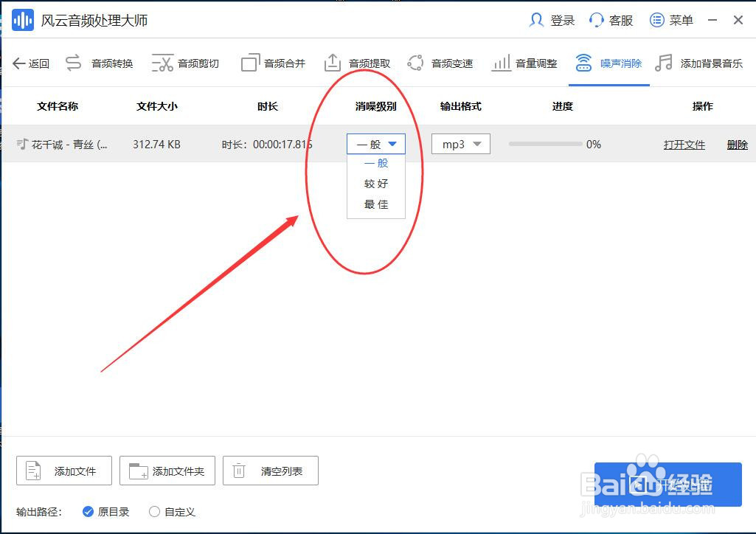Open the mp3 output format dropdown
The image size is (756, 534).
pyautogui.click(x=460, y=144)
